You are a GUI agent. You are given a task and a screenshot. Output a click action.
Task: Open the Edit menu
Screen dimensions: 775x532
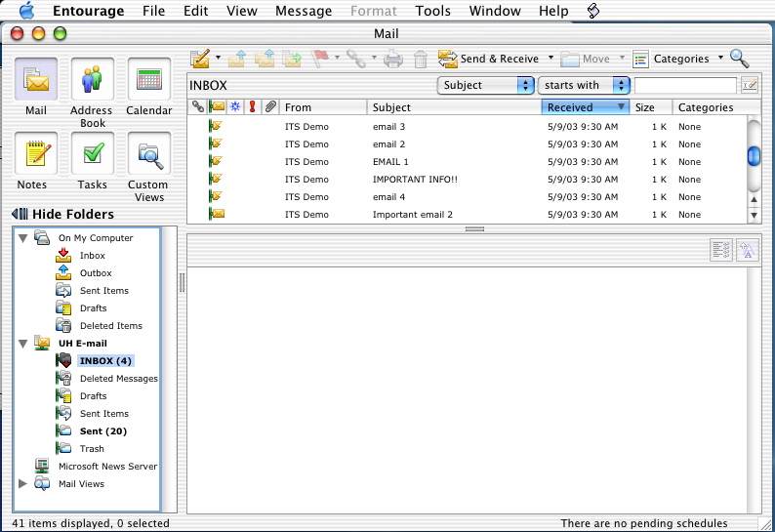pos(196,11)
